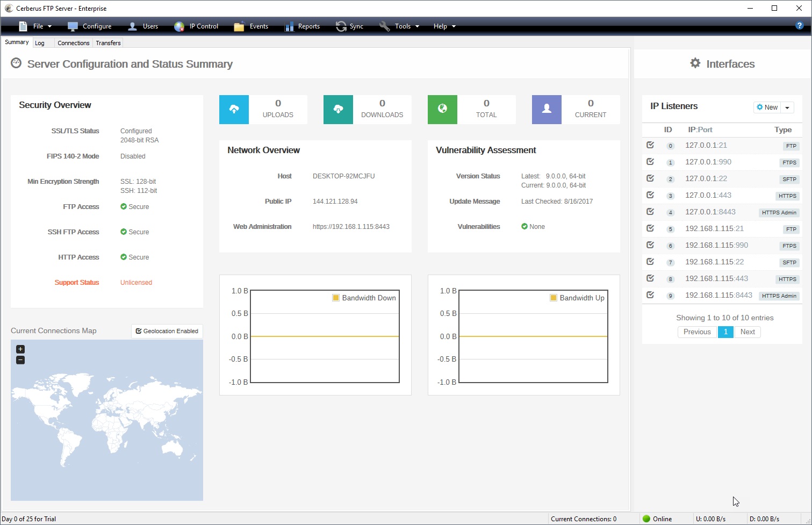Click the Bandwidth Down legend color swatch
The width and height of the screenshot is (812, 525).
click(336, 298)
